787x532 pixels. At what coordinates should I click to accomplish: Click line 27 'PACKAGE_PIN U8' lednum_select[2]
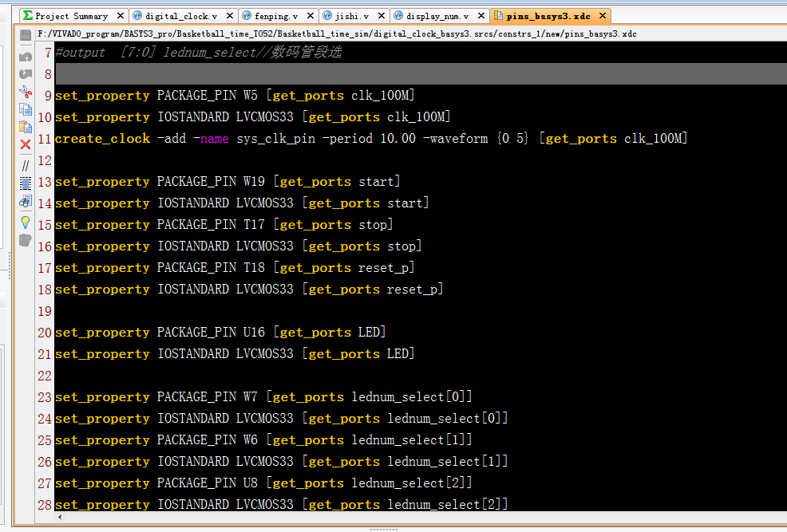point(264,483)
